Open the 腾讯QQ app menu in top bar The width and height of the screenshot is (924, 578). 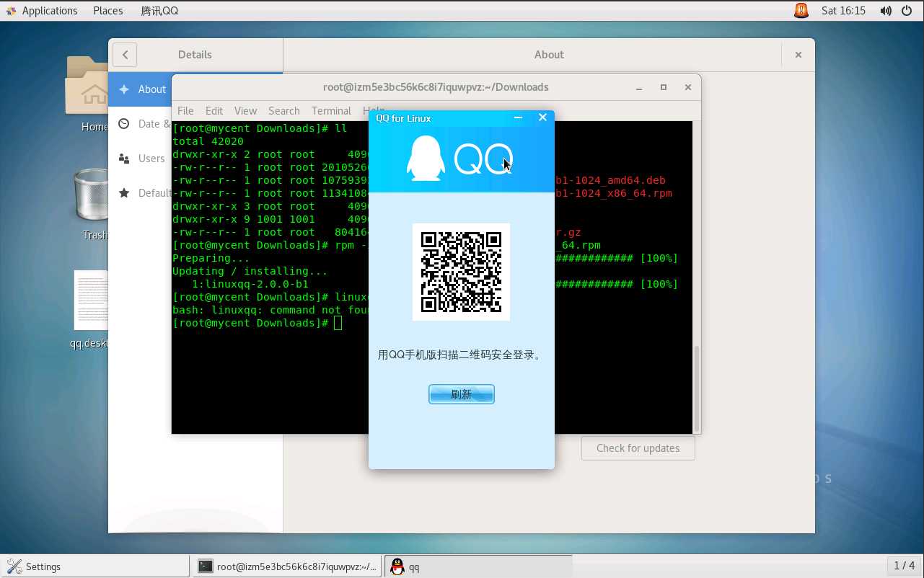(x=159, y=11)
